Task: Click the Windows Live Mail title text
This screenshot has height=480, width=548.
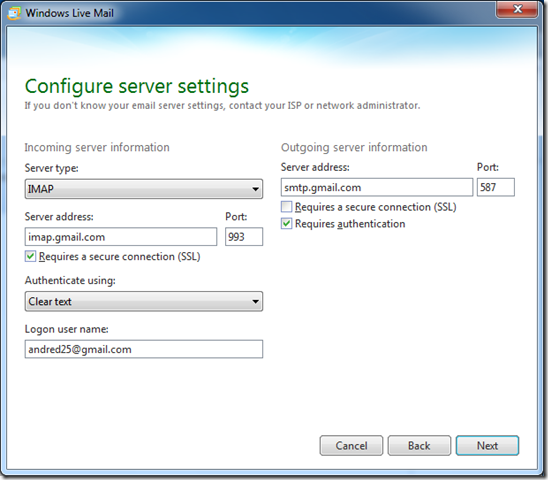Action: pos(70,13)
